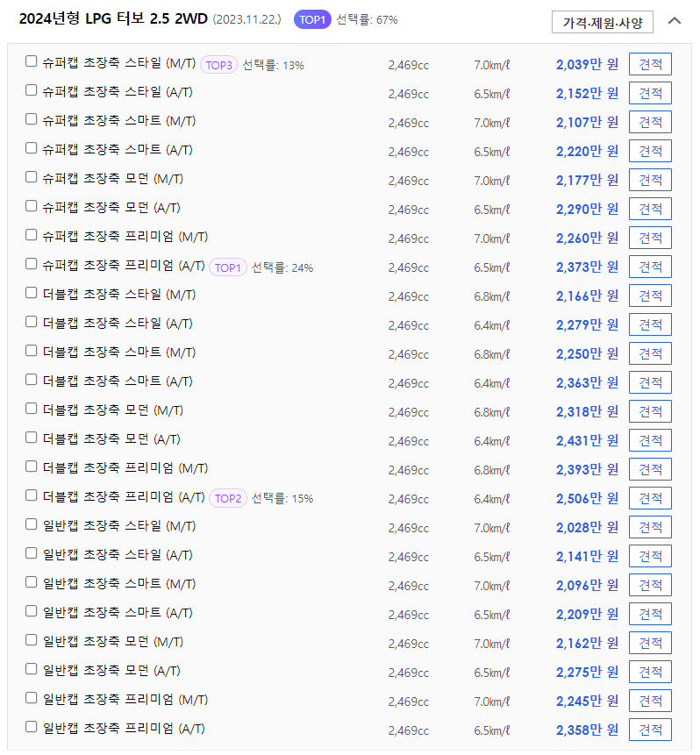This screenshot has height=755, width=700.
Task: Click 견적 for 일반캡 초장축 모던 (M/T)
Action: point(650,643)
